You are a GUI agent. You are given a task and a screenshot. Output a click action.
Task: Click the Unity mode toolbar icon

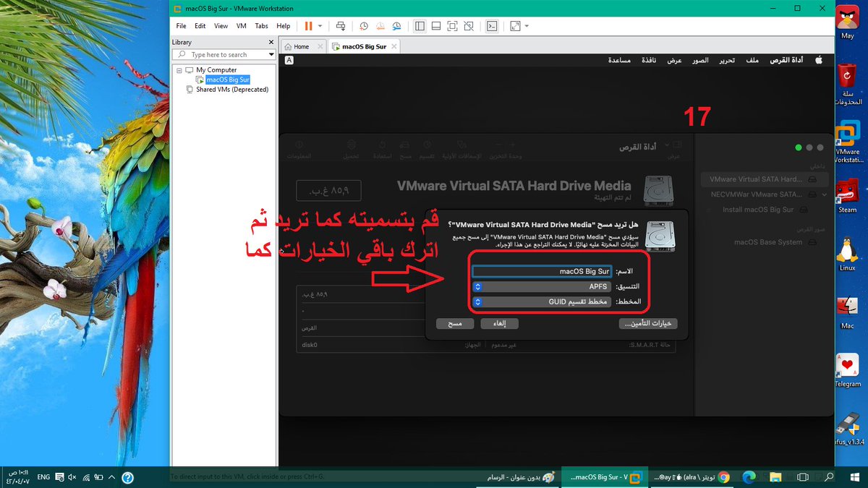[469, 26]
